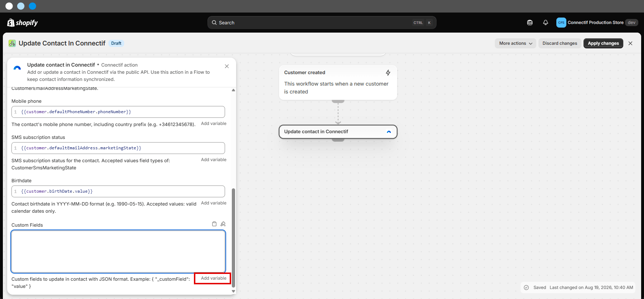Screen dimensions: 644x299
Task: Click the Update Contact In Connectif title
Action: point(62,43)
